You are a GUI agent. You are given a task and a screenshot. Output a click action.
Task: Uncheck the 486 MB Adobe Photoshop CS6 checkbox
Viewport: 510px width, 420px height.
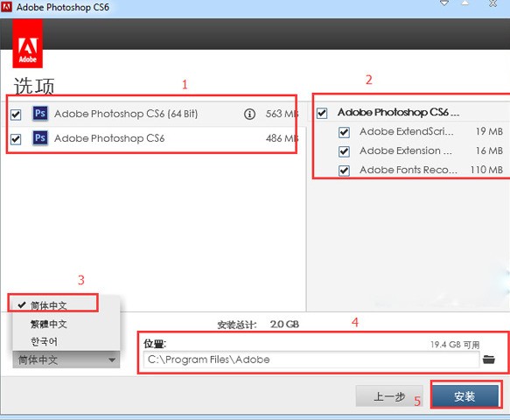pos(16,139)
